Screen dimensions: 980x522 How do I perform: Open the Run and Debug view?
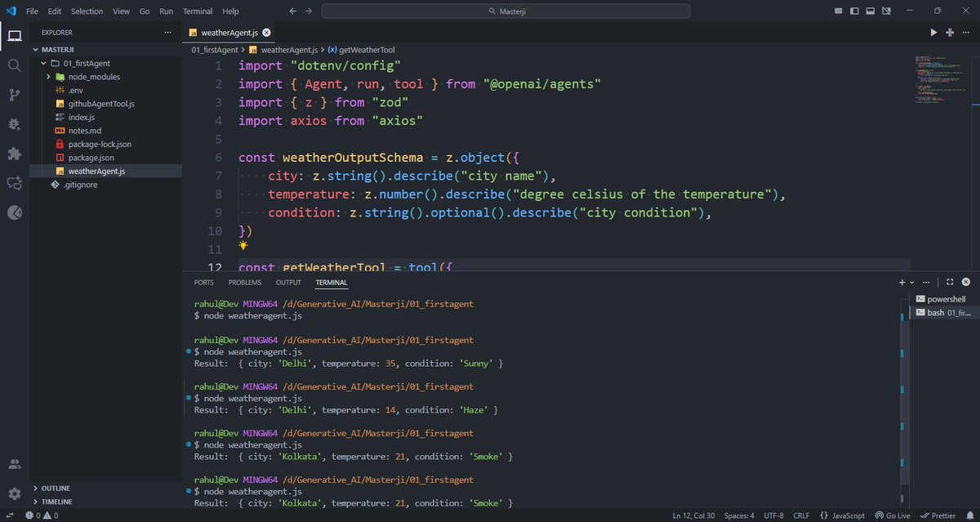pyautogui.click(x=15, y=124)
